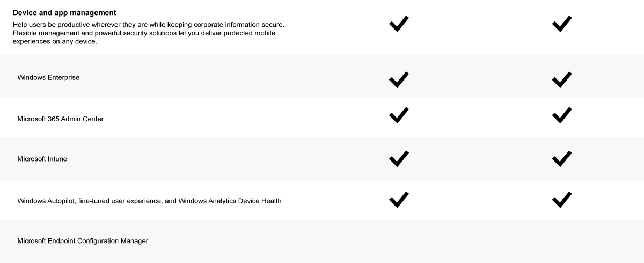The width and height of the screenshot is (644, 263).
Task: Click the Windows Enterprise feature label
Action: point(48,78)
